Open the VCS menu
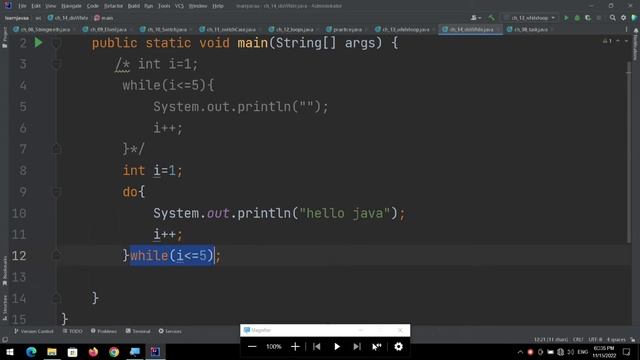This screenshot has width=640, height=360. click(x=179, y=6)
